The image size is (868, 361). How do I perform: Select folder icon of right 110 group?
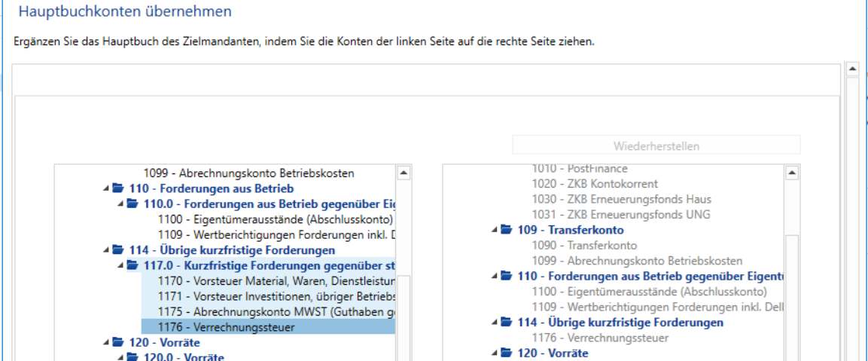pyautogui.click(x=507, y=276)
